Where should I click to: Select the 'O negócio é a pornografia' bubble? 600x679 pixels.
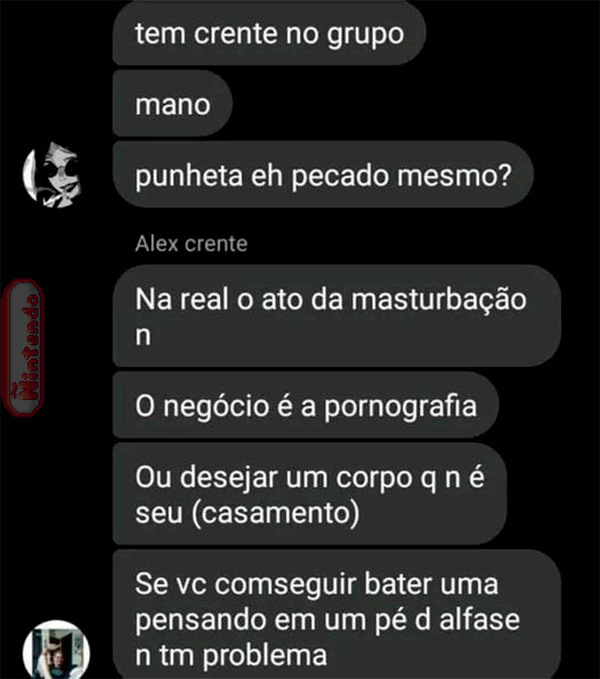306,405
